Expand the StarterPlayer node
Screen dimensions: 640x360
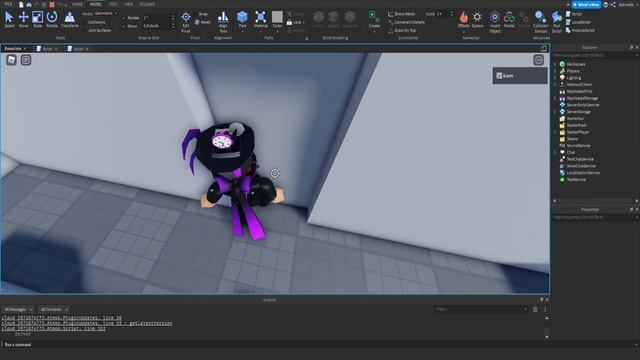coord(555,132)
